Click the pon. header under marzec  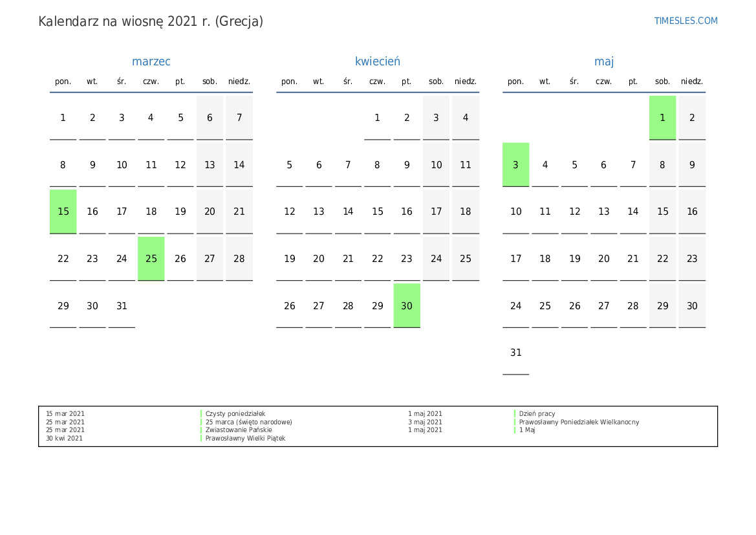pyautogui.click(x=63, y=82)
